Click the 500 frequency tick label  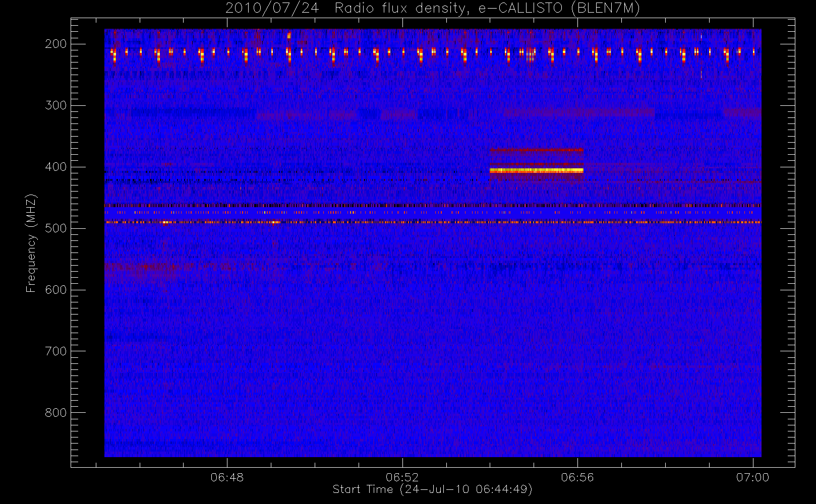point(56,228)
